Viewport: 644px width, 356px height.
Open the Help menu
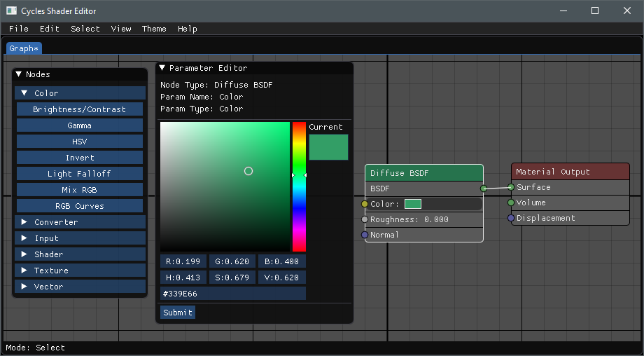tap(188, 29)
